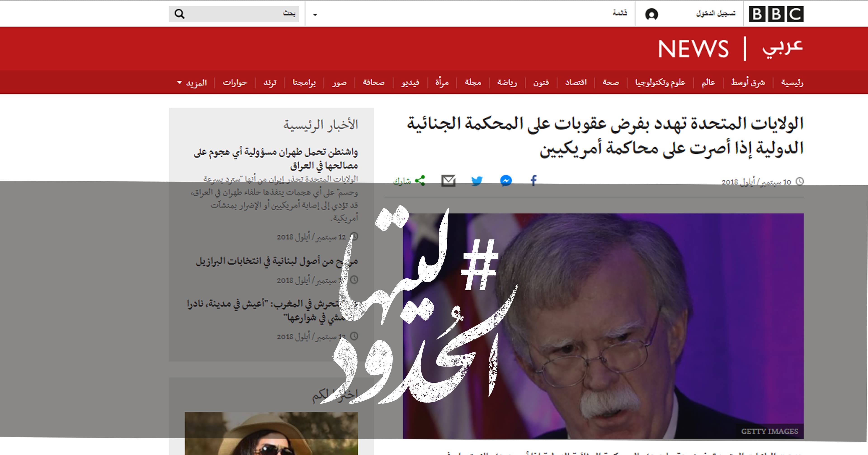The width and height of the screenshot is (868, 455).
Task: Open صور section
Action: coord(339,83)
